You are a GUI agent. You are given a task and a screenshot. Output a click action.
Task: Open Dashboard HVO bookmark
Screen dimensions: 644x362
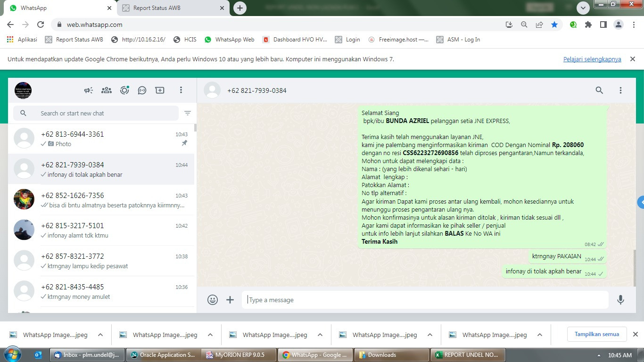[295, 40]
